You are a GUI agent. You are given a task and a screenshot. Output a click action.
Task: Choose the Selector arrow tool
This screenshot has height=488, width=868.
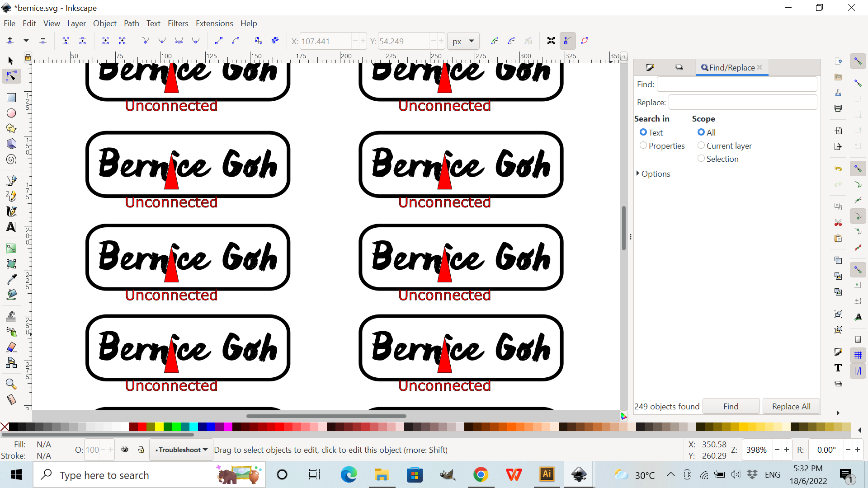11,61
